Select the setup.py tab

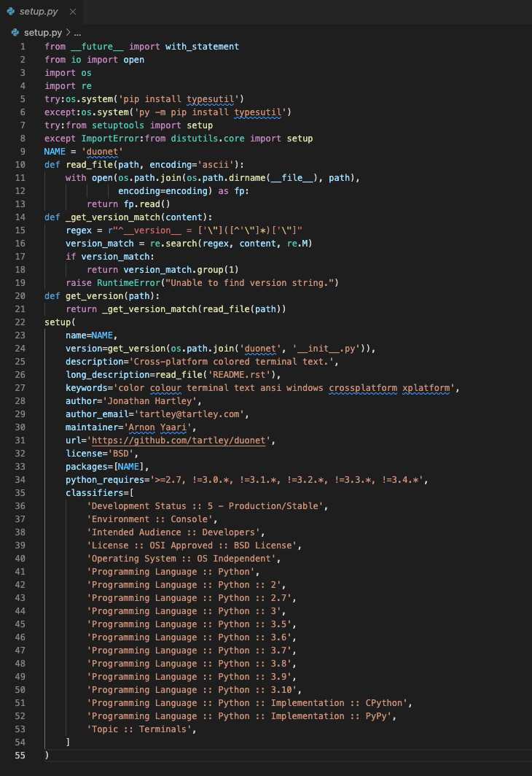pyautogui.click(x=40, y=12)
